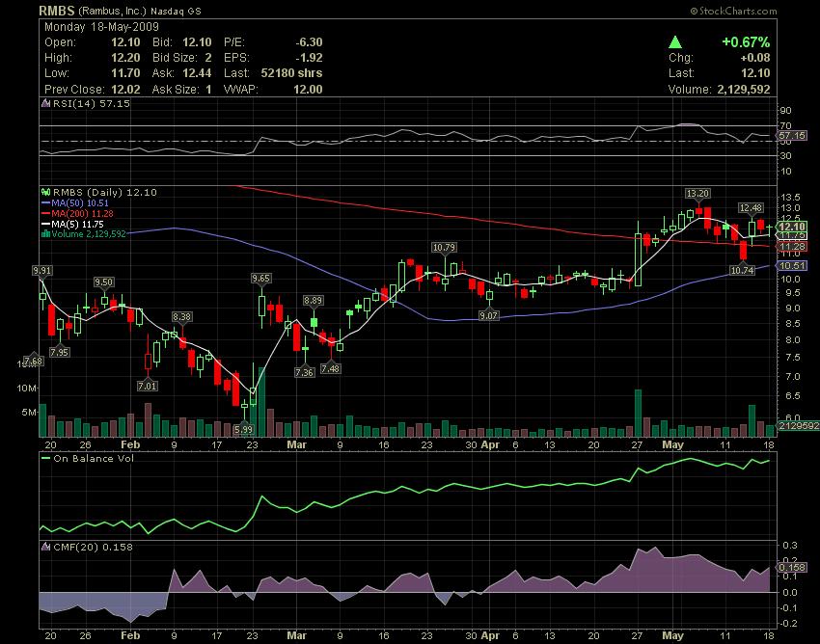Select the MA(5) 11.75 legend entry
Image resolution: width=820 pixels, height=644 pixels.
pos(72,224)
